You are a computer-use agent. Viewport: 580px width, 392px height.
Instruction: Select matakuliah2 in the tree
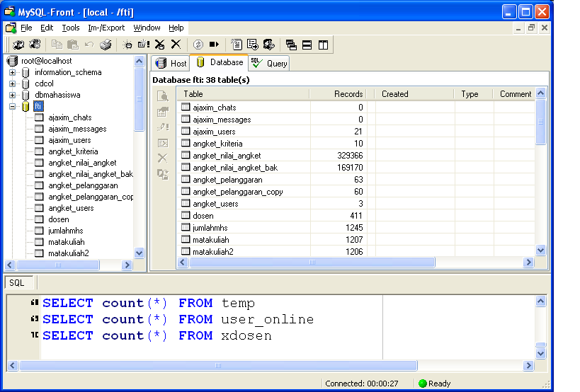click(x=69, y=253)
